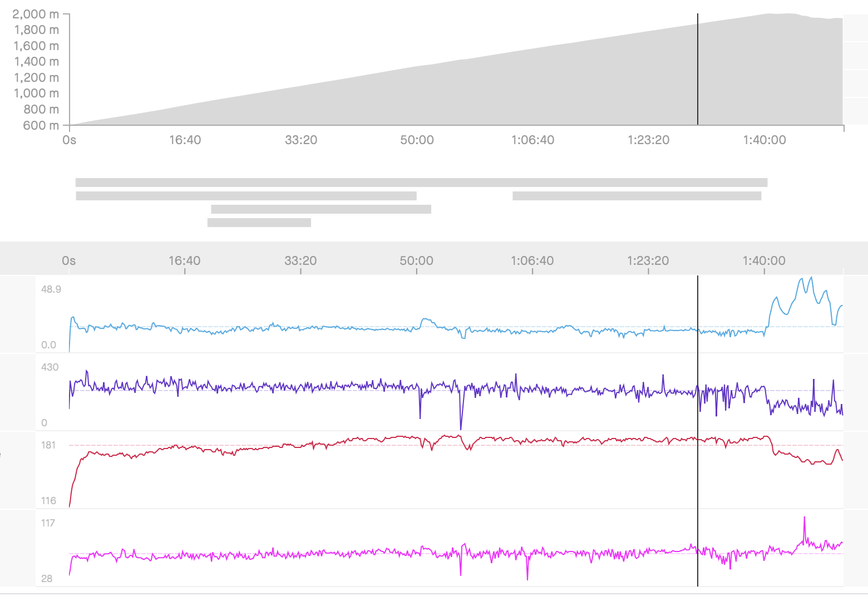Click 1:23:20 in the gray timeline header
The height and width of the screenshot is (601, 868).
(648, 260)
